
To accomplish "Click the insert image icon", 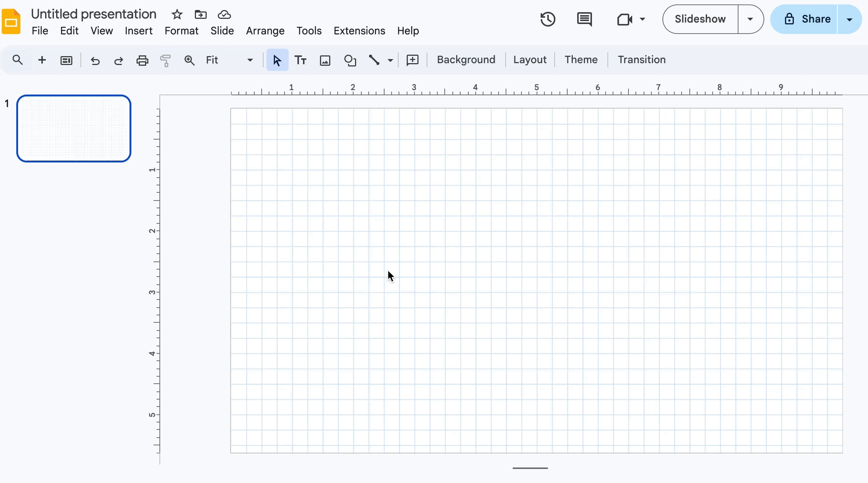I will pyautogui.click(x=325, y=60).
